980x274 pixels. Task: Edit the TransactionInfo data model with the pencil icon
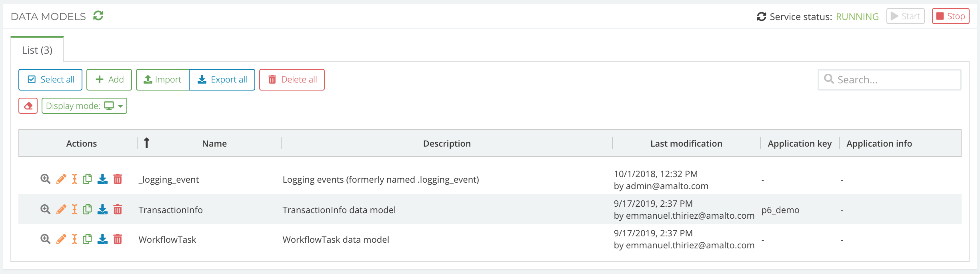(x=61, y=209)
